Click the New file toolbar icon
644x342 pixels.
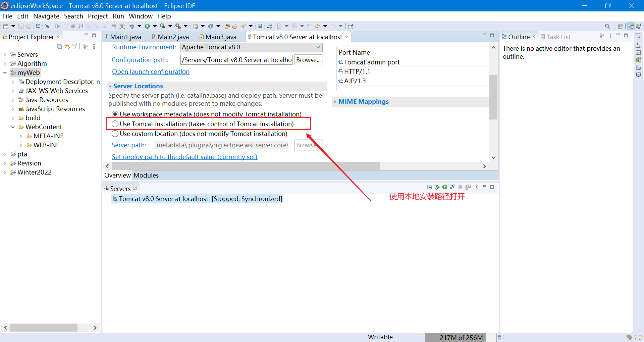coord(6,26)
